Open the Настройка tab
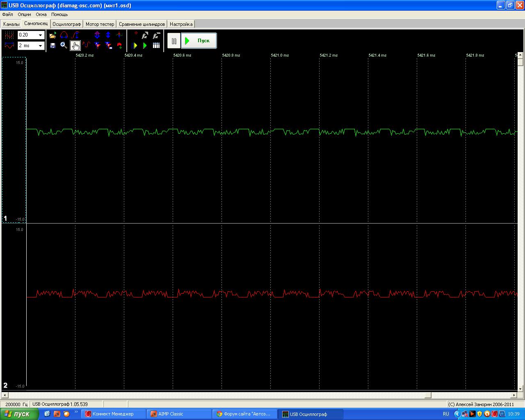Viewport: 525px width, 420px height. tap(181, 24)
